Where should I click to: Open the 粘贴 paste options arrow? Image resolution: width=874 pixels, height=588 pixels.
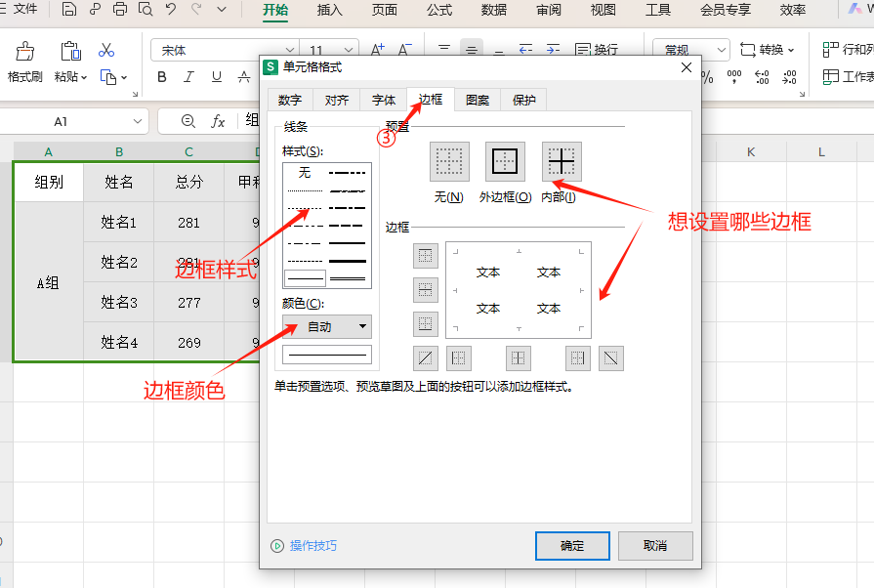tap(84, 77)
